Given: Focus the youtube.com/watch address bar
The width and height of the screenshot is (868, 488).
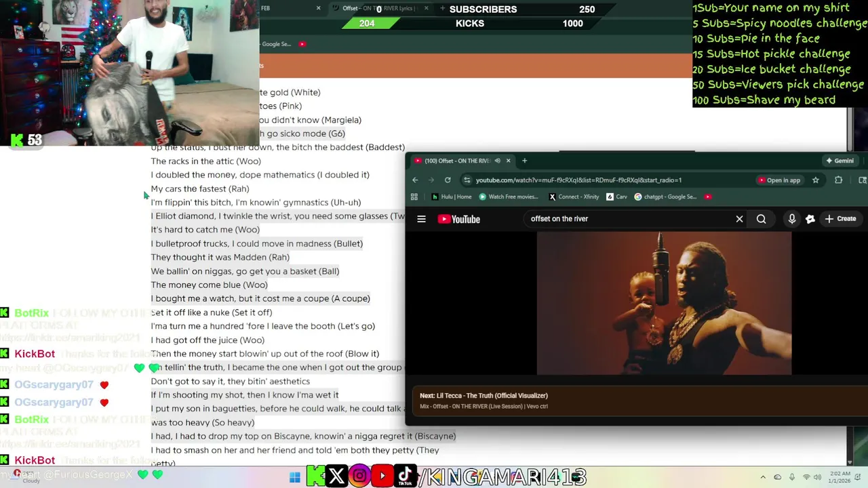Looking at the screenshot, I should click(578, 180).
